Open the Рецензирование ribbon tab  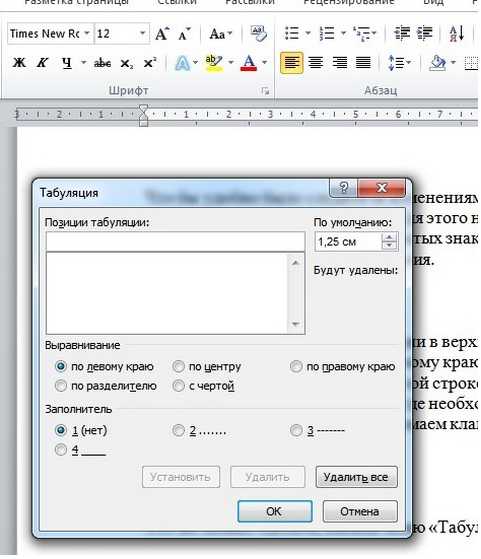349,2
